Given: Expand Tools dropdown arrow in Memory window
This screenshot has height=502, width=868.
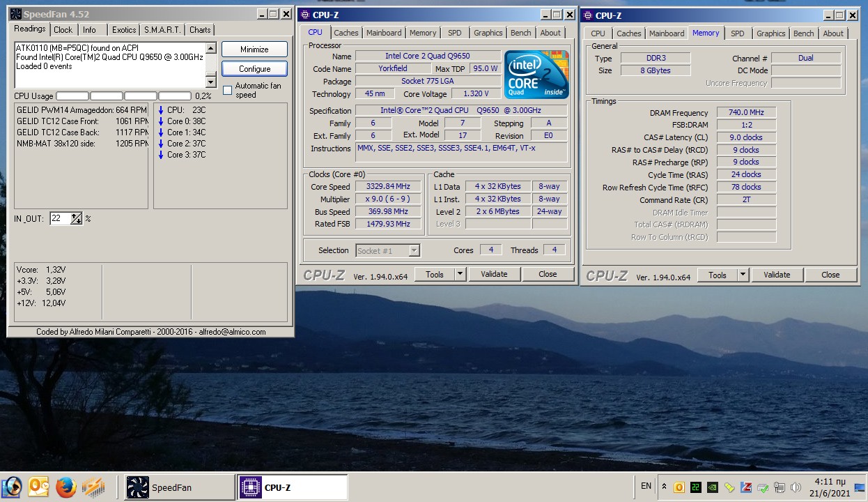Looking at the screenshot, I should pyautogui.click(x=743, y=275).
